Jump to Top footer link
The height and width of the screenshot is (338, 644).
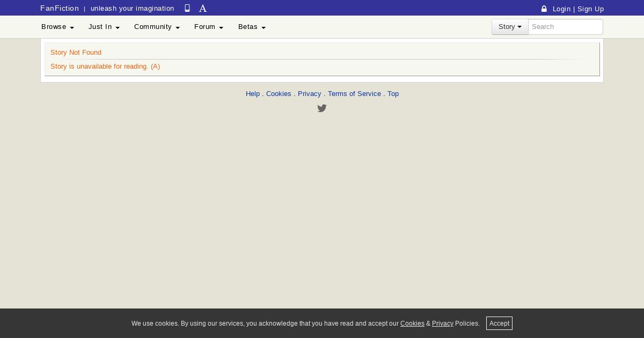pyautogui.click(x=393, y=93)
